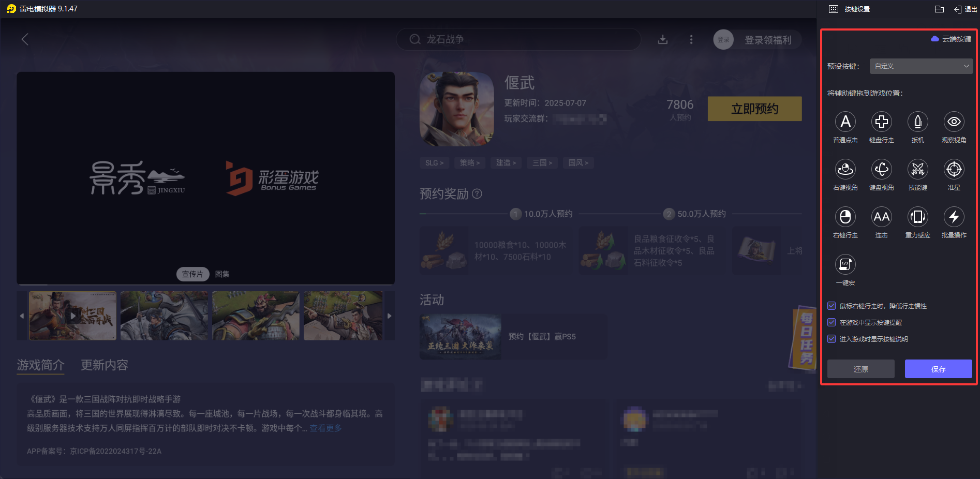Viewport: 980px width, 479px height.
Task: Go back using the left arrow
Action: pos(24,39)
